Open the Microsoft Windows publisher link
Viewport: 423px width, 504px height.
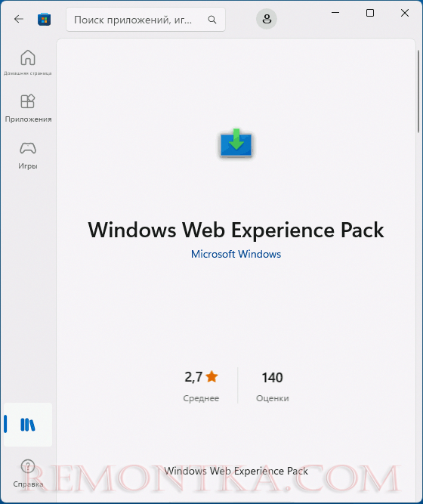point(236,254)
